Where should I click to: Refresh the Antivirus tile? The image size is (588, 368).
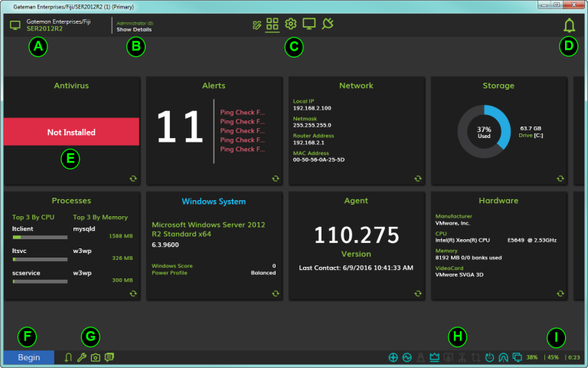(x=133, y=179)
